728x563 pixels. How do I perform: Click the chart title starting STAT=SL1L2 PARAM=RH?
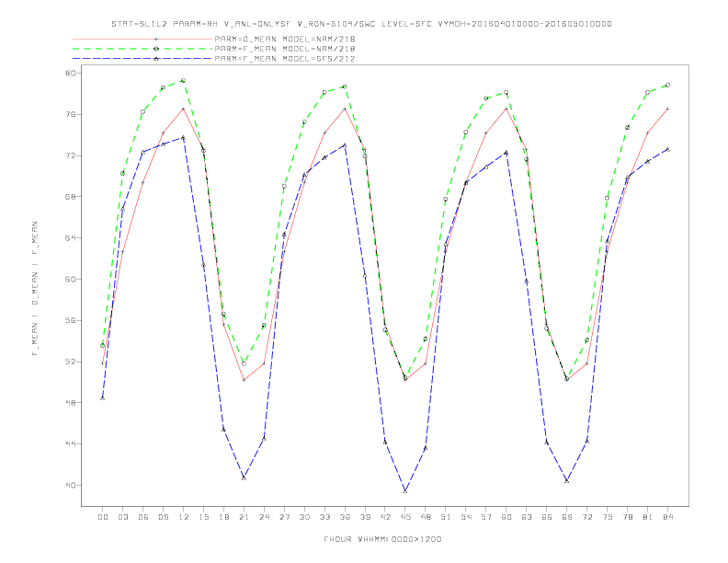tap(361, 24)
